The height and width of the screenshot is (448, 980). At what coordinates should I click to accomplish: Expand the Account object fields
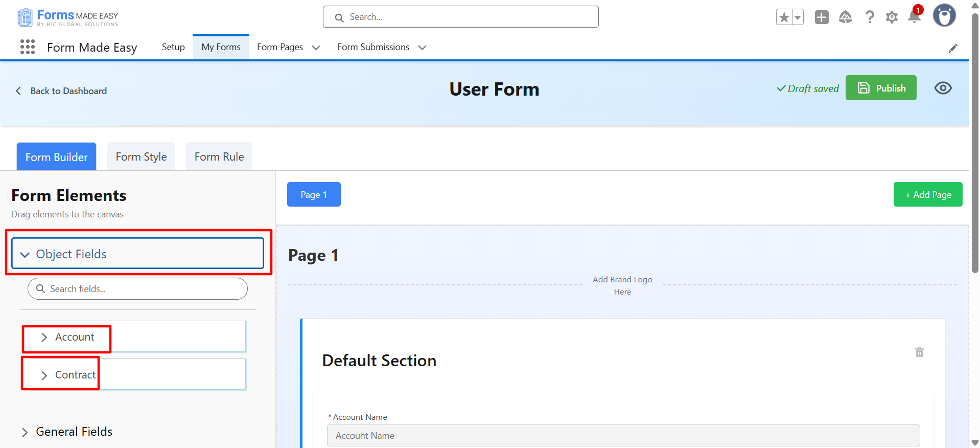(44, 337)
